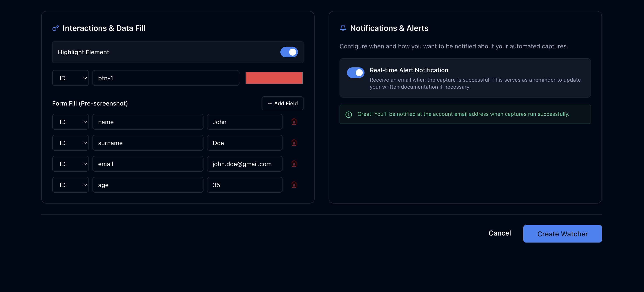Viewport: 644px width, 292px height.
Task: Open the selector type dropdown on the surname row
Action: [71, 143]
